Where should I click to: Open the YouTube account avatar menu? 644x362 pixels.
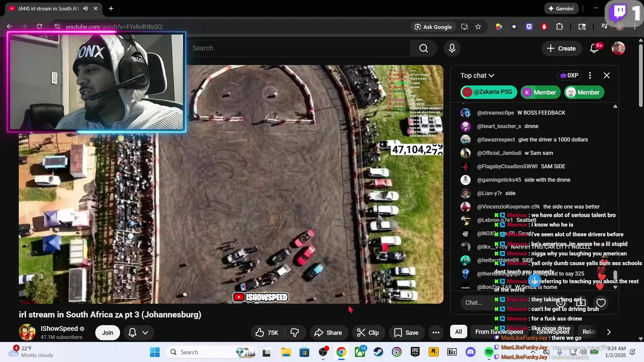point(618,48)
